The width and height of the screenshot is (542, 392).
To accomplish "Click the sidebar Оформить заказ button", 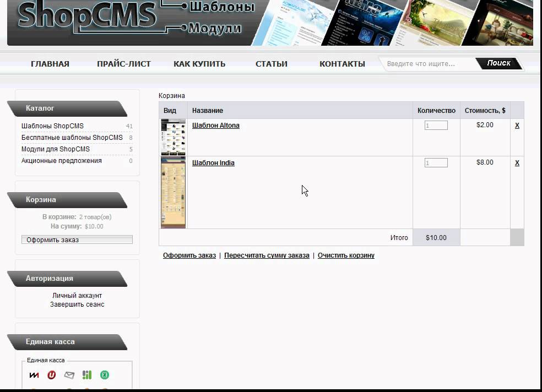I will (77, 239).
